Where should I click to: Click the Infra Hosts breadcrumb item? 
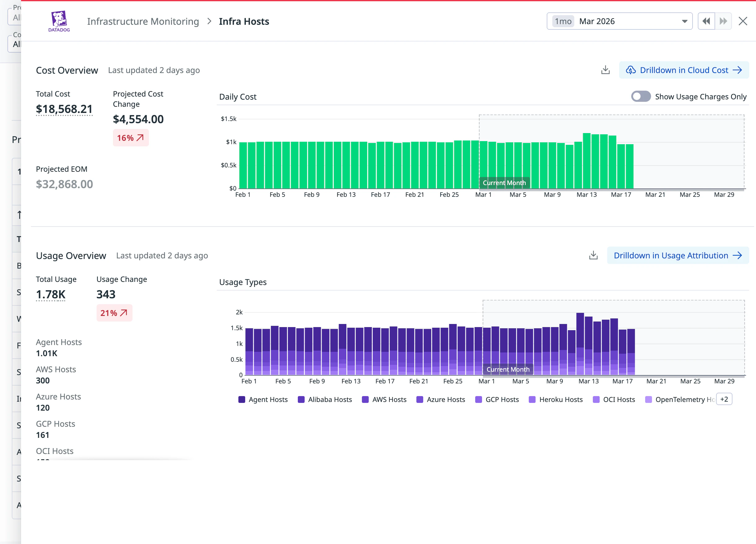pos(244,21)
